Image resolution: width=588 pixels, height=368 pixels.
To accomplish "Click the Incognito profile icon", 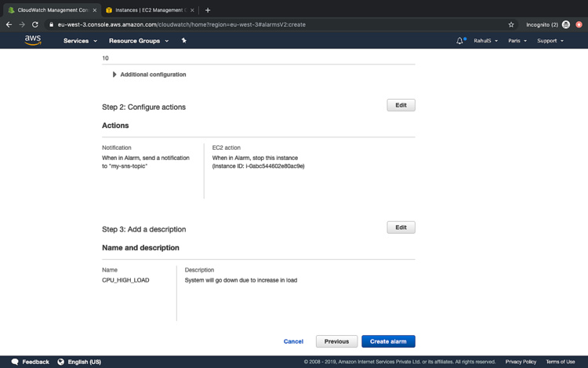I will [566, 24].
